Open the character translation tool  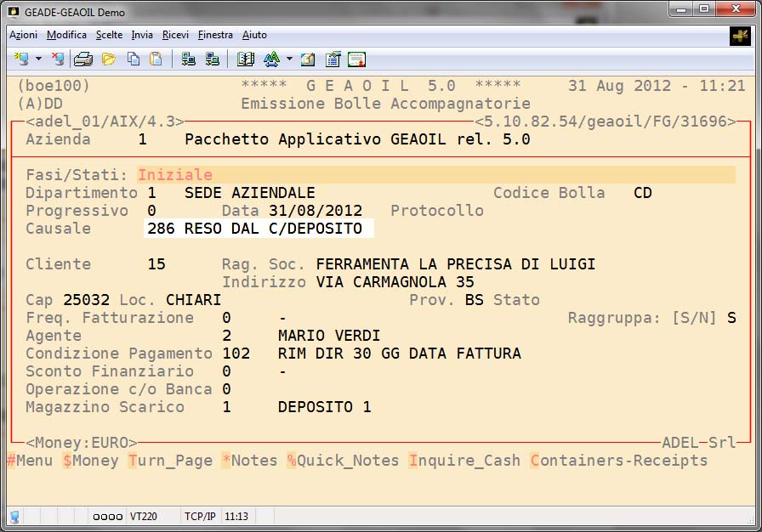point(270,59)
